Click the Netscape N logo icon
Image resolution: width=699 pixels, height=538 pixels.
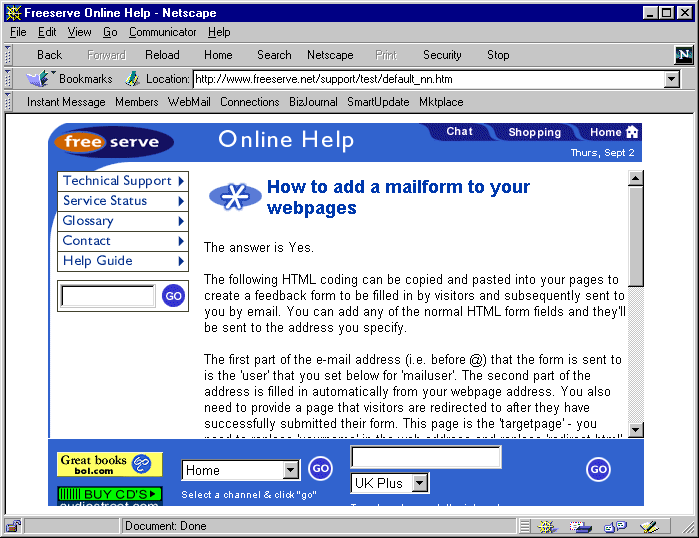[684, 55]
